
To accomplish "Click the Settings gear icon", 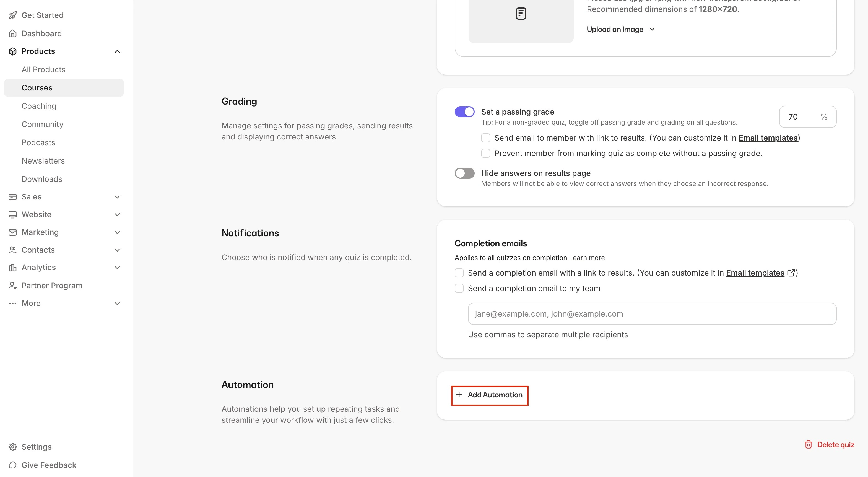I will pos(12,447).
